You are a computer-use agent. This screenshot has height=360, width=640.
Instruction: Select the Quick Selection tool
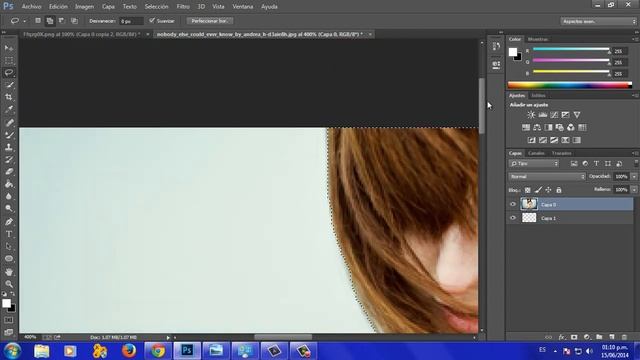click(9, 85)
